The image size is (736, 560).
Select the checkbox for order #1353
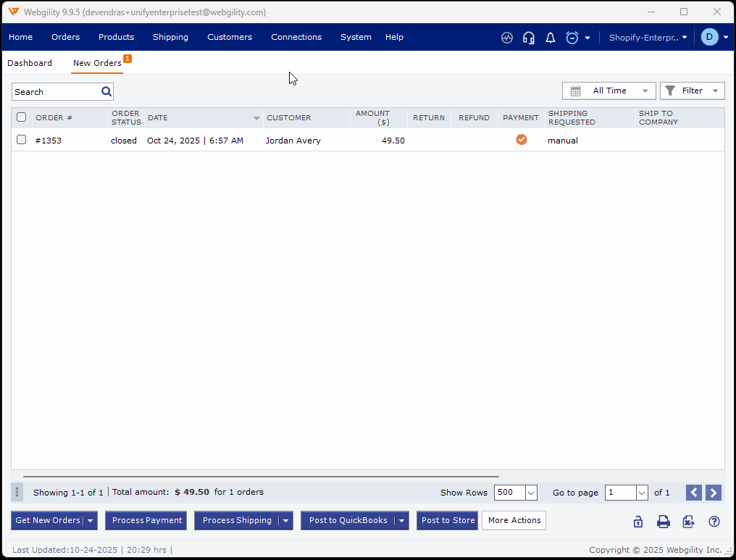[22, 140]
